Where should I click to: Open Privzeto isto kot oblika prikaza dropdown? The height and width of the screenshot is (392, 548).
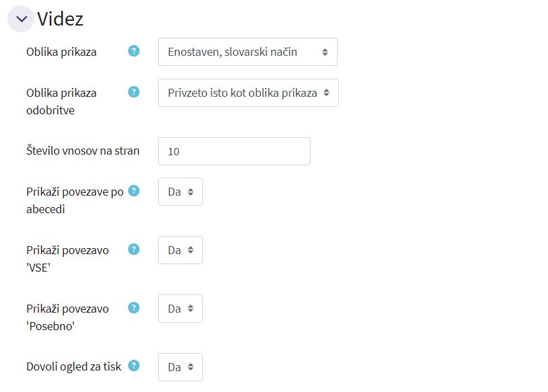pyautogui.click(x=248, y=93)
